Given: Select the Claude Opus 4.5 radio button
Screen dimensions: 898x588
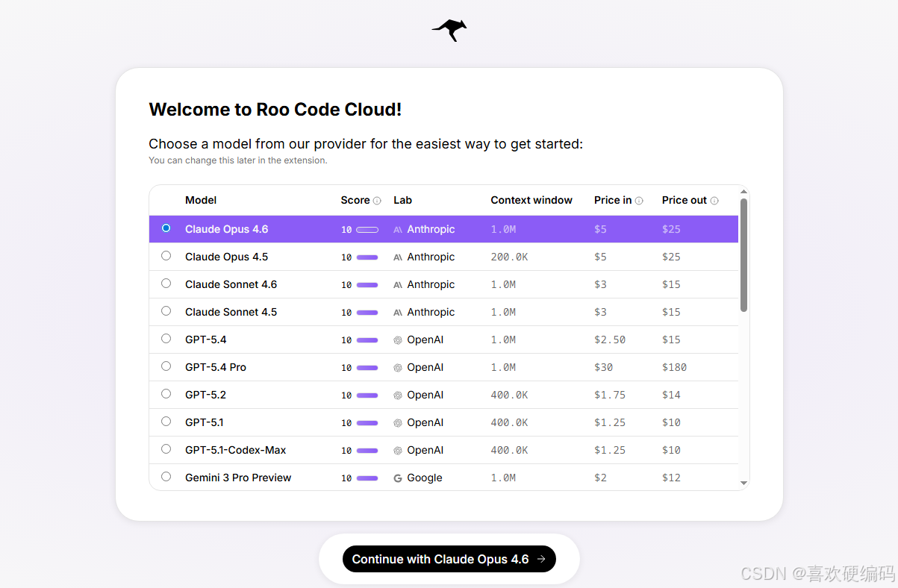Looking at the screenshot, I should tap(166, 256).
